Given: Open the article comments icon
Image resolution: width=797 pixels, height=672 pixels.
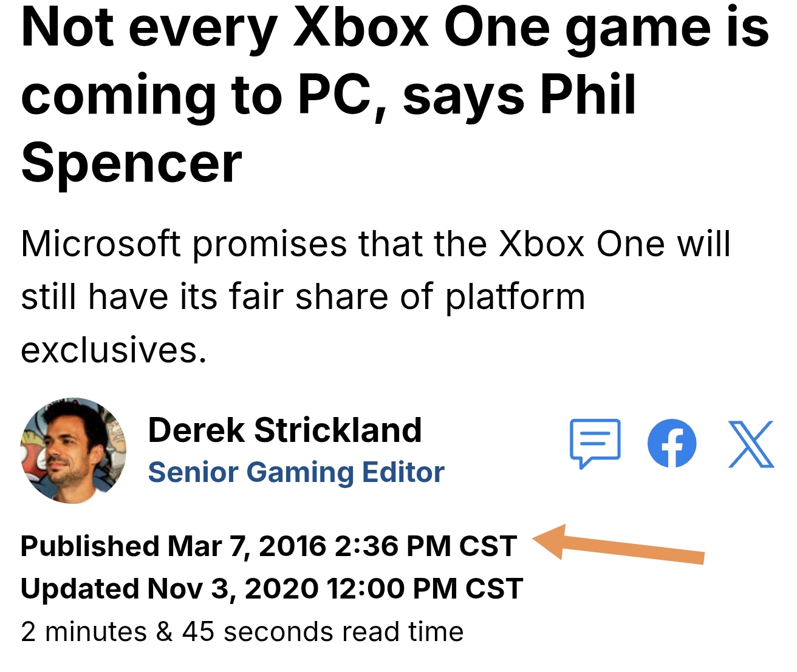Looking at the screenshot, I should (x=595, y=443).
